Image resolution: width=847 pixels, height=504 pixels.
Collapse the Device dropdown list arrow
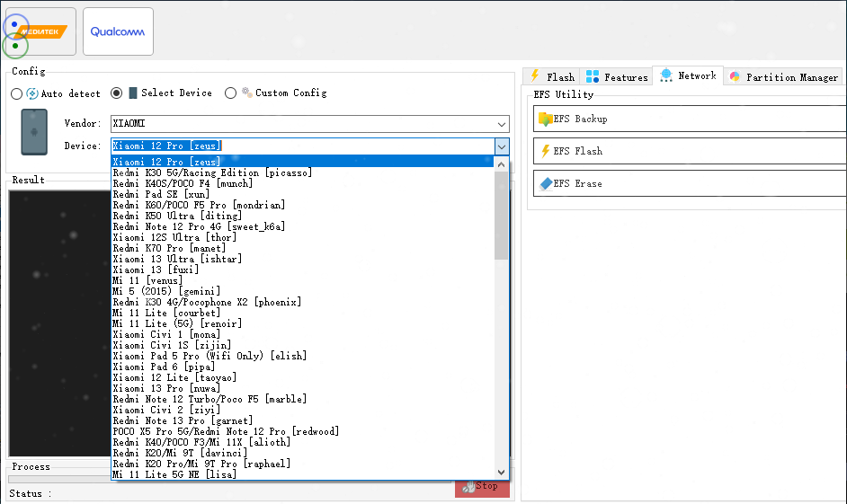[502, 146]
